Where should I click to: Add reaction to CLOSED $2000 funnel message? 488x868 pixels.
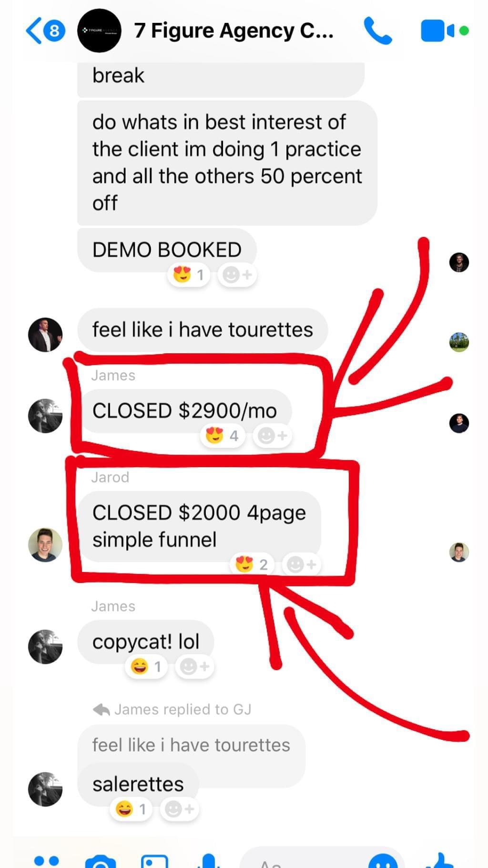pos(302,565)
